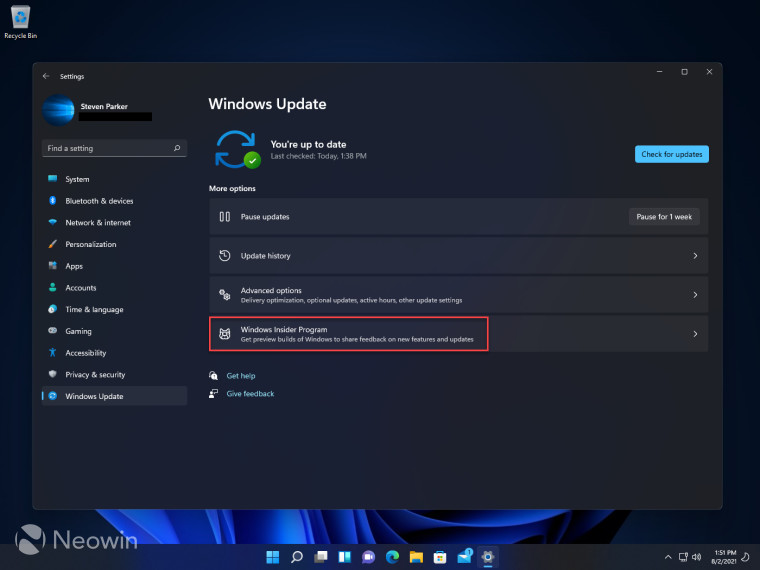Open Mail app from the taskbar
Viewport: 760px width, 570px height.
464,557
